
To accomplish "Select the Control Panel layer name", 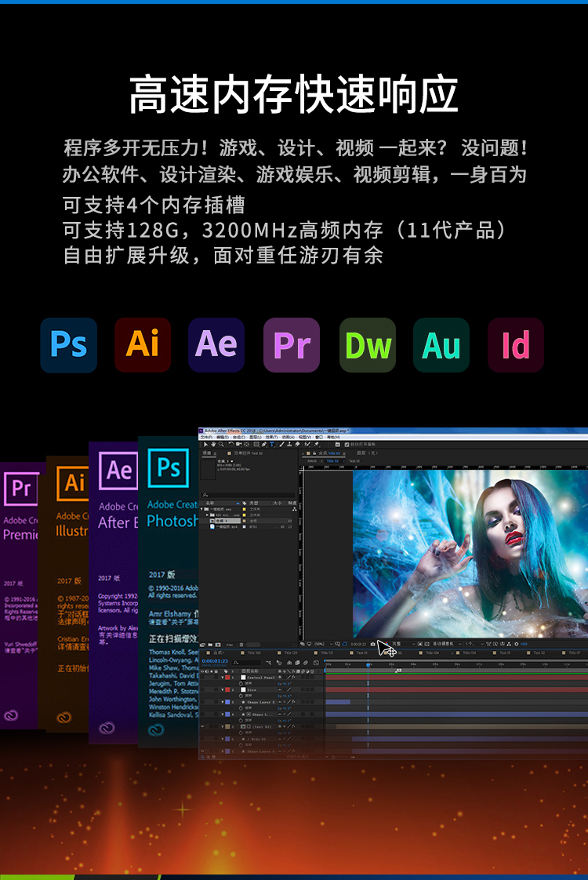I will [261, 678].
